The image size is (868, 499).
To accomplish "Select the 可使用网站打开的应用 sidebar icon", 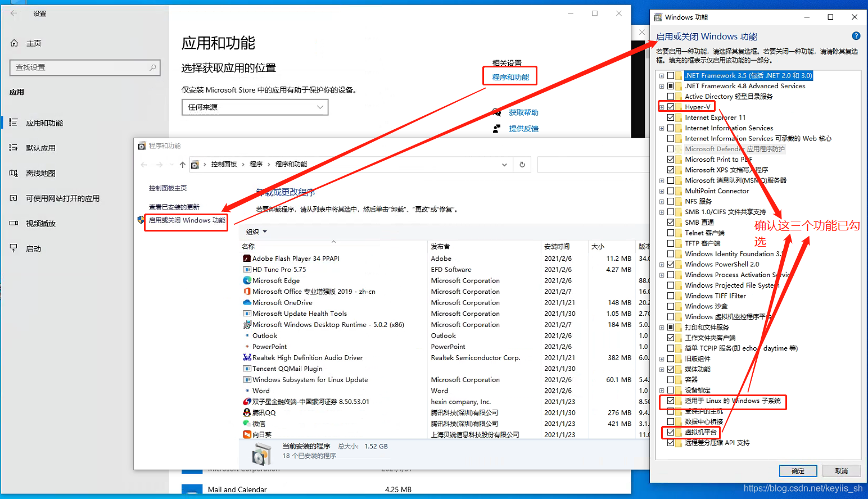I will (13, 198).
